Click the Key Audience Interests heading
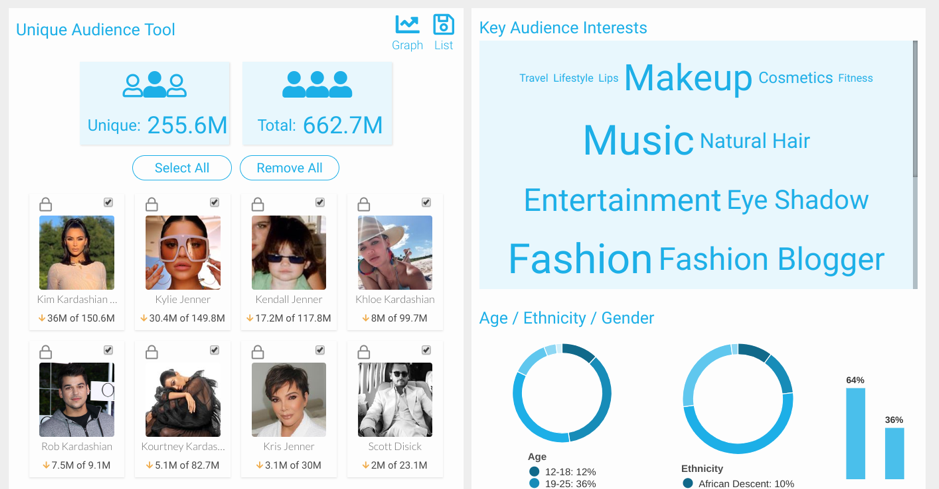Viewport: 939px width, 489px height. (563, 28)
